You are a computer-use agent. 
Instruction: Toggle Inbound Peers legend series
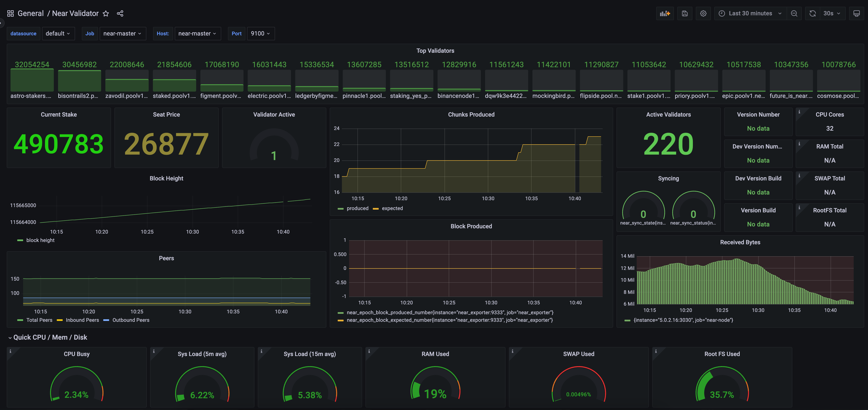click(x=82, y=320)
